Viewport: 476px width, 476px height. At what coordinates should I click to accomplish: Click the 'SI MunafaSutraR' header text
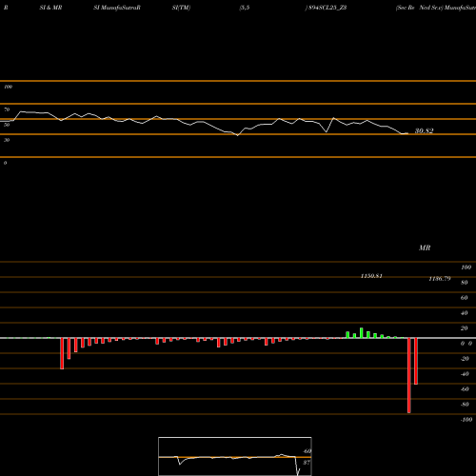(117, 8)
